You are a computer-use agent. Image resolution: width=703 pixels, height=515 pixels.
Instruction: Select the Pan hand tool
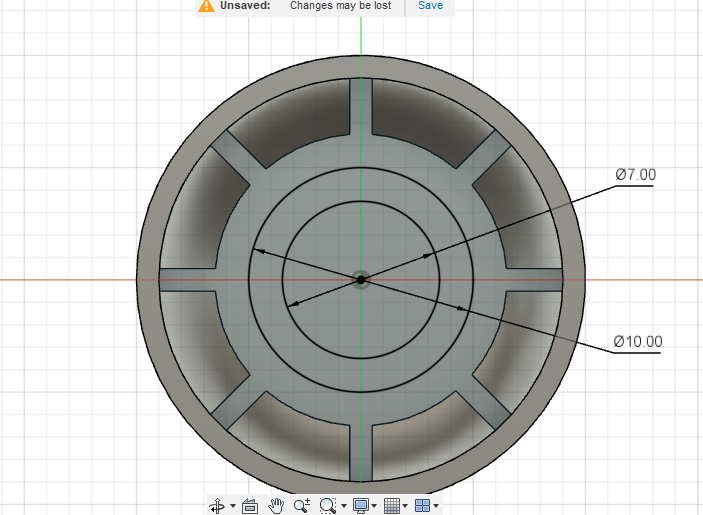tap(276, 506)
